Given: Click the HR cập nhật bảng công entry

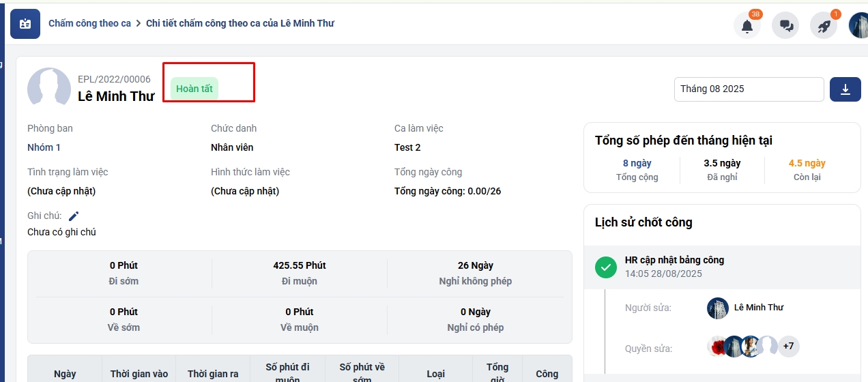Looking at the screenshot, I should (x=674, y=260).
